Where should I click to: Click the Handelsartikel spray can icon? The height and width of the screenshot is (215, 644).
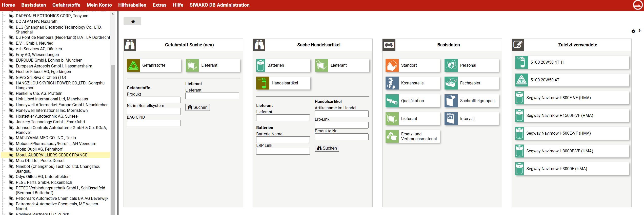pyautogui.click(x=263, y=83)
